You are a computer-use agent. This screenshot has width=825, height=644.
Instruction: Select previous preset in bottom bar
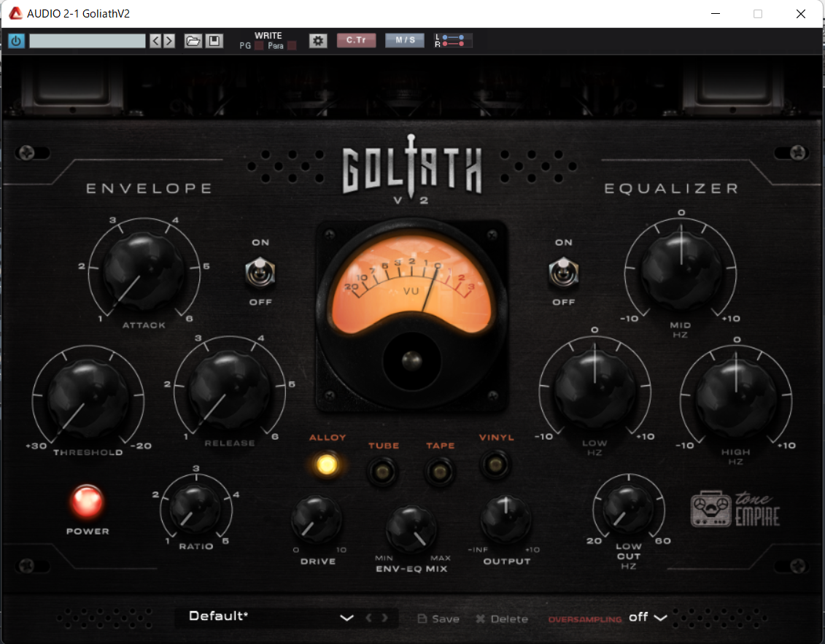pyautogui.click(x=369, y=618)
